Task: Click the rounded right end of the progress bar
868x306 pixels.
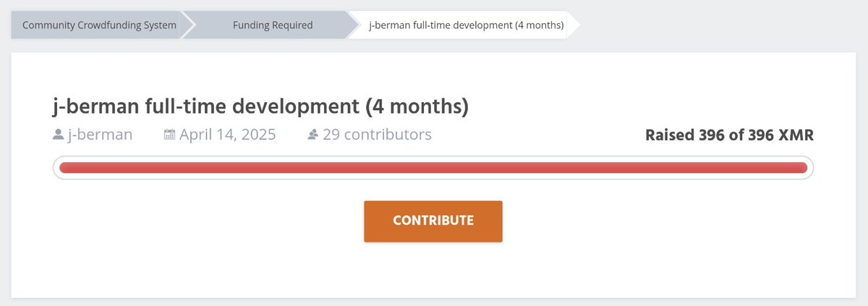Action: (x=805, y=168)
